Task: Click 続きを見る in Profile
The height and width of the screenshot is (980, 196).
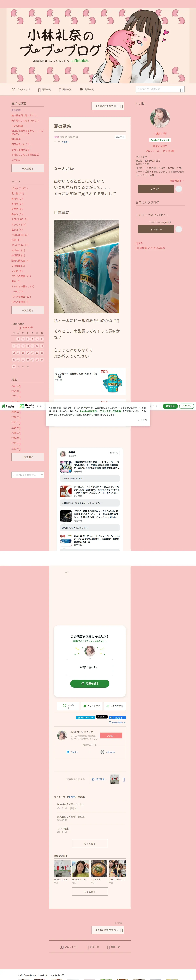Action: (177, 181)
